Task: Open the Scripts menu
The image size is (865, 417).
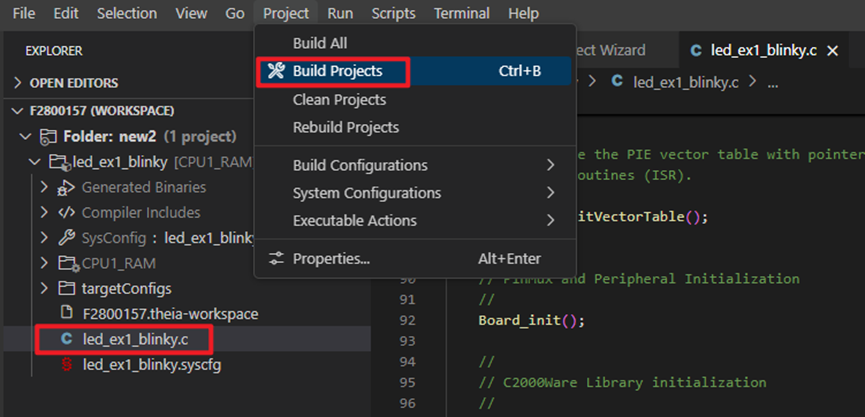Action: (x=393, y=13)
